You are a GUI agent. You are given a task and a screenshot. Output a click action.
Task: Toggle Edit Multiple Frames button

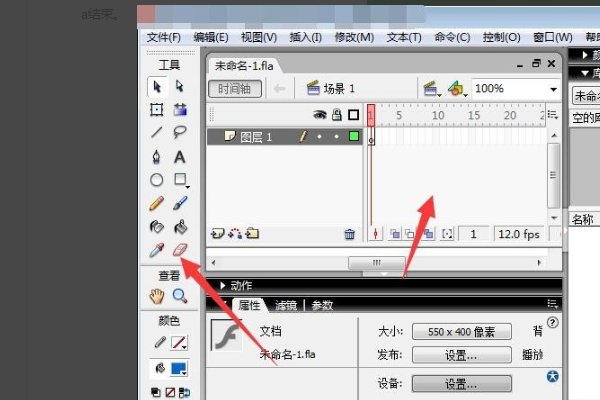tap(428, 233)
